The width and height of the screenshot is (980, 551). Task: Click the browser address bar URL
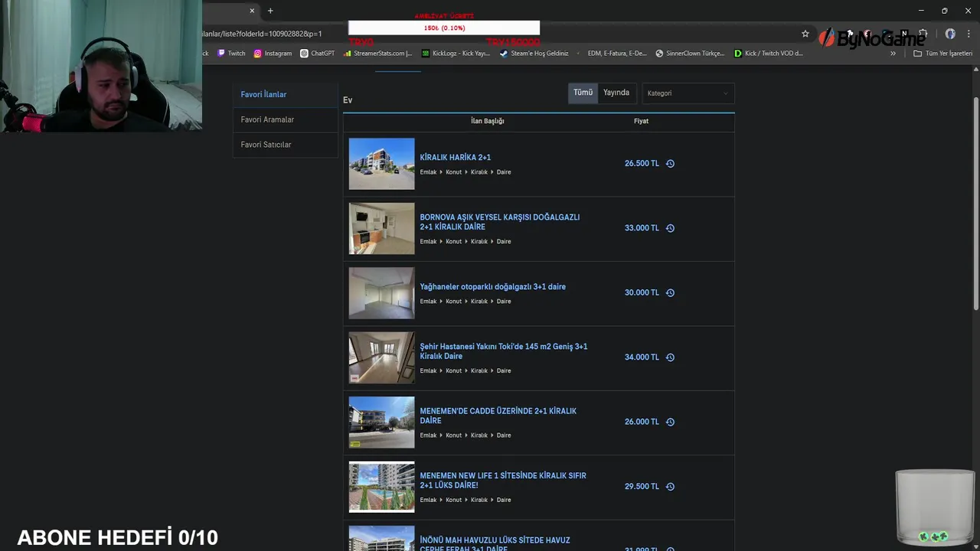(x=263, y=34)
